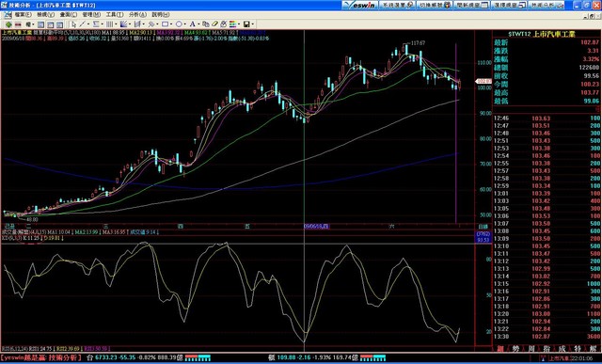
Task: Select the fan lines drawing tool
Action: coord(123,24)
